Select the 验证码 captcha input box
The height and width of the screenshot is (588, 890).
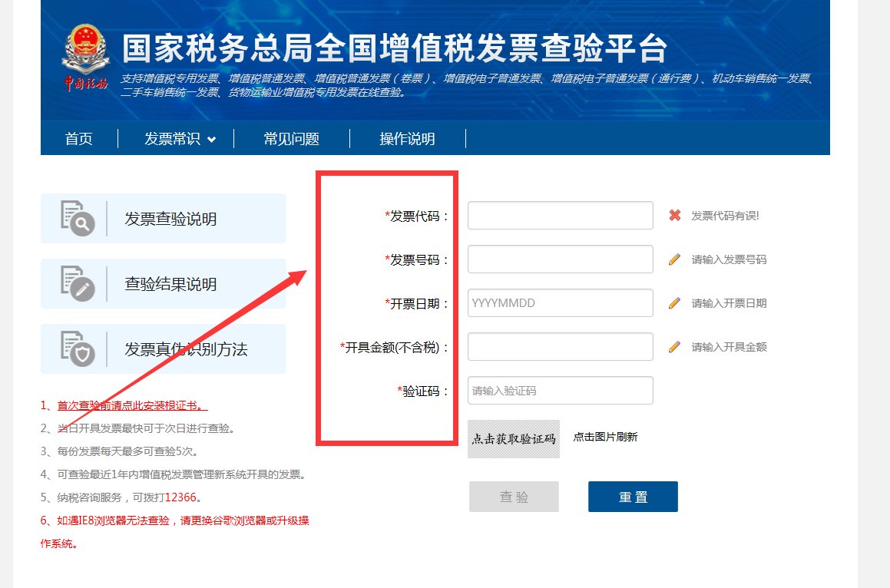pyautogui.click(x=559, y=391)
